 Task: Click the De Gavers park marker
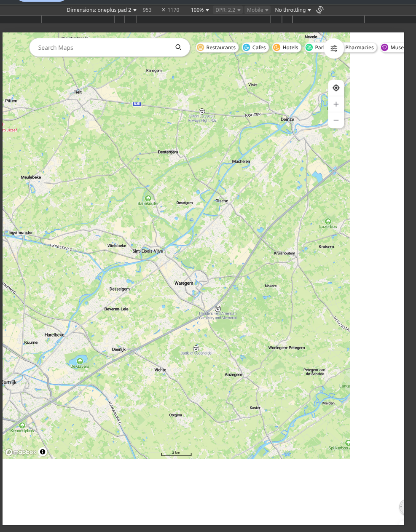click(80, 361)
